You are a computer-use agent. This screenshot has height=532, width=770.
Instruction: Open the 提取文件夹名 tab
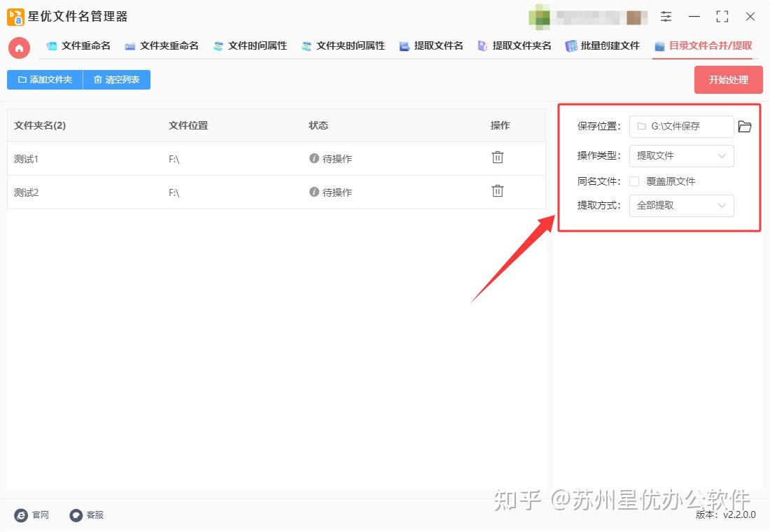pyautogui.click(x=514, y=46)
